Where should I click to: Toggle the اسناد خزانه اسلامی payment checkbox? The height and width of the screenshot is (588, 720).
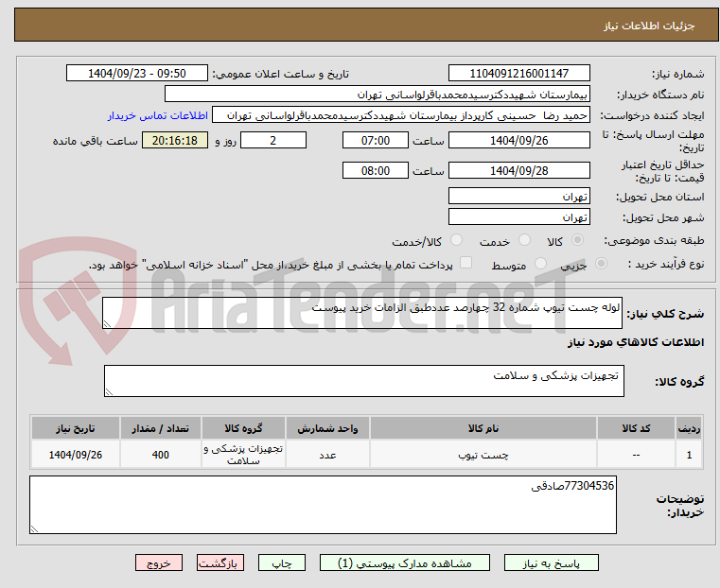point(465,263)
